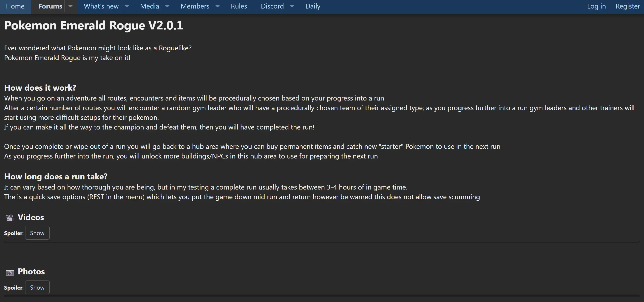Click the 'The is a quick save options' sentence

[242, 197]
